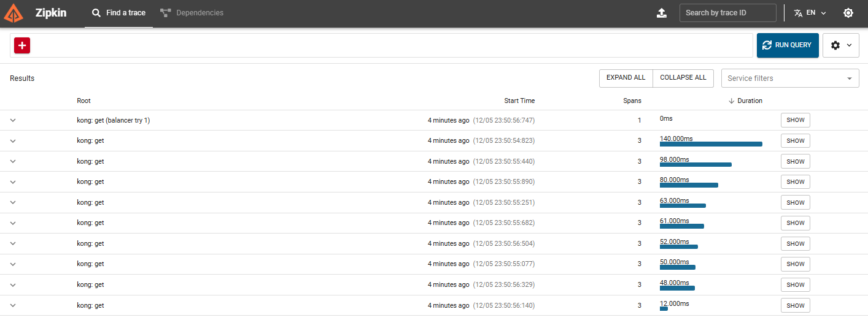This screenshot has height=320, width=868.
Task: Click the Zipkin orange logo icon
Action: [14, 13]
